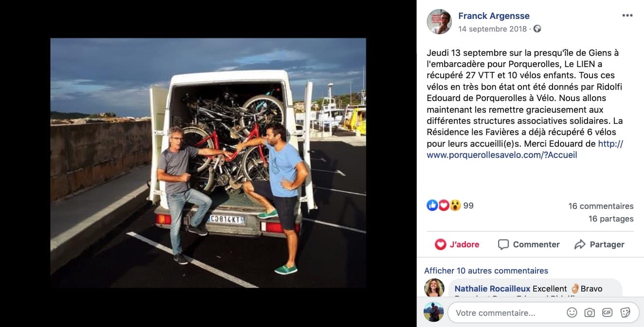
Task: Toggle the J'adore reaction button
Action: [x=457, y=244]
